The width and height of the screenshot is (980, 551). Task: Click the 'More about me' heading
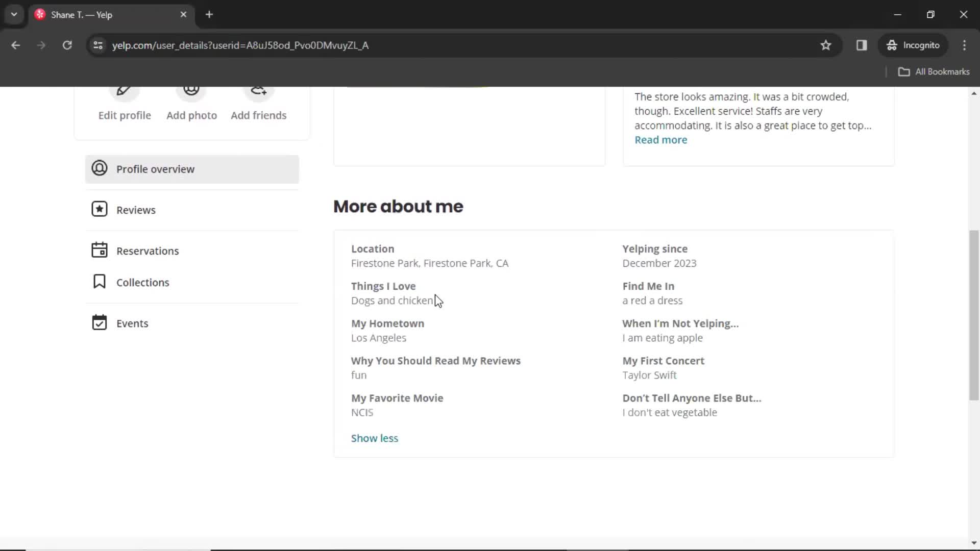(x=398, y=207)
